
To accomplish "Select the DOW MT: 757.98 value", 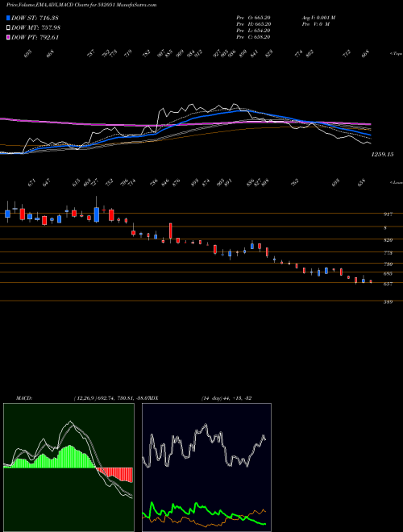I will (36, 28).
